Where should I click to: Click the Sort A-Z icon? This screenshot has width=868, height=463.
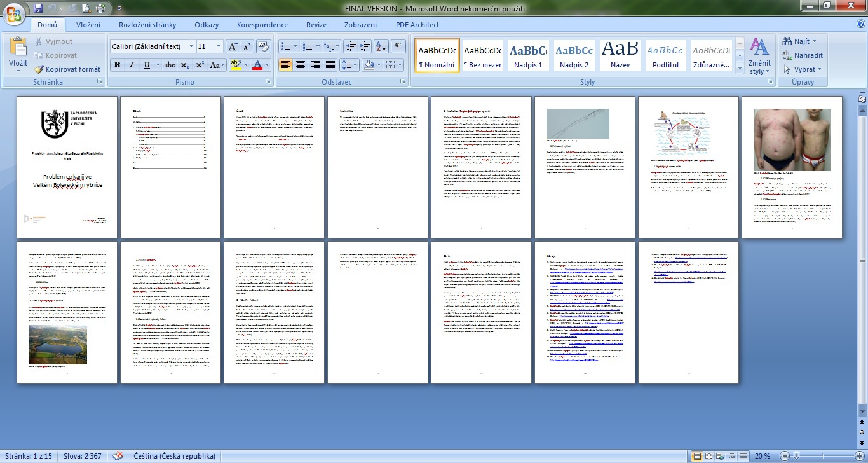[x=381, y=46]
